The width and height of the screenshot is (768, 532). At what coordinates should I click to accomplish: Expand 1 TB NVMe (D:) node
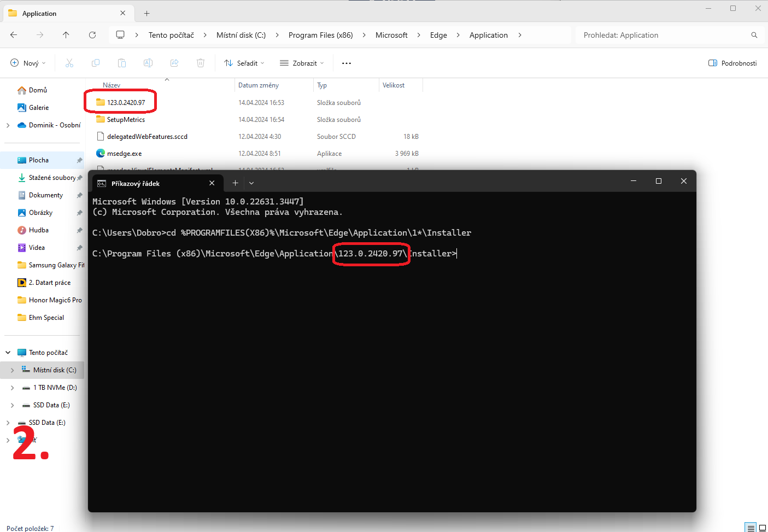click(x=12, y=388)
